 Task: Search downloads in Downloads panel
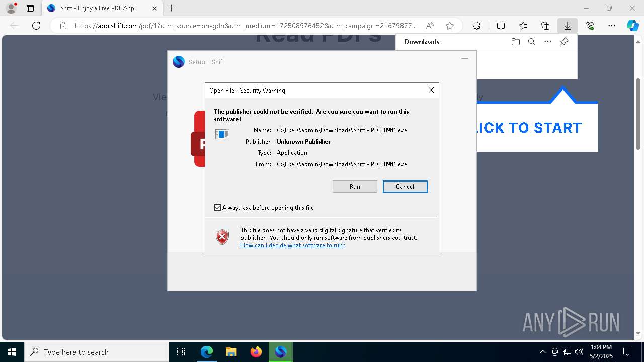(531, 42)
